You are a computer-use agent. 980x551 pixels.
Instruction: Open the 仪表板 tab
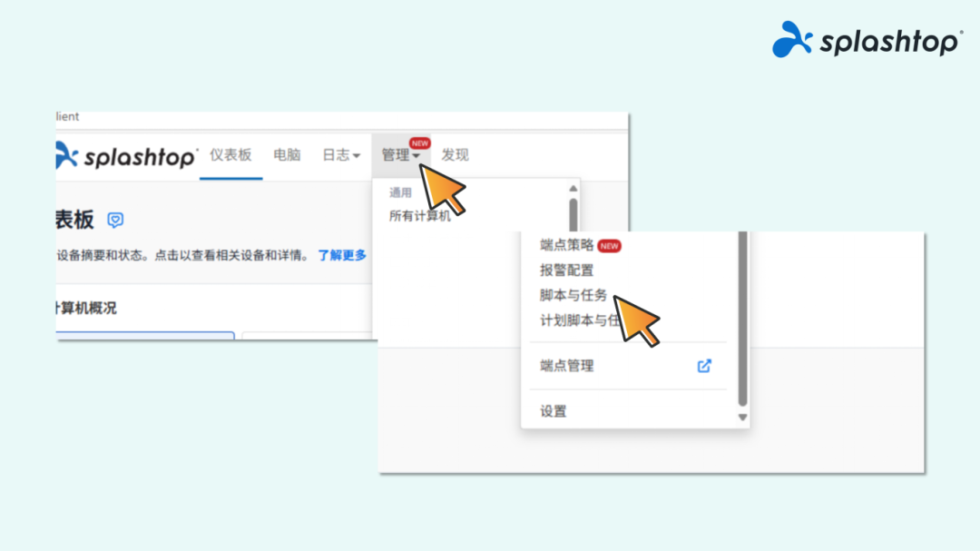pos(230,155)
